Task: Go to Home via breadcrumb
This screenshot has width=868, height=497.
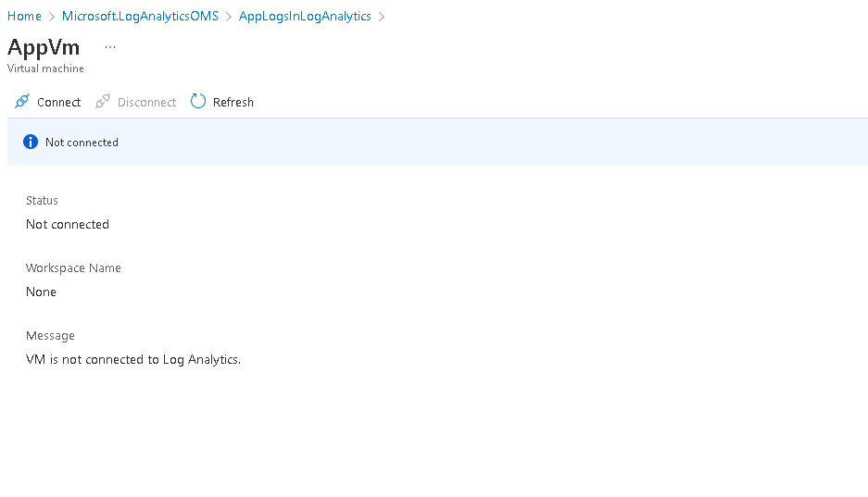Action: pyautogui.click(x=24, y=17)
